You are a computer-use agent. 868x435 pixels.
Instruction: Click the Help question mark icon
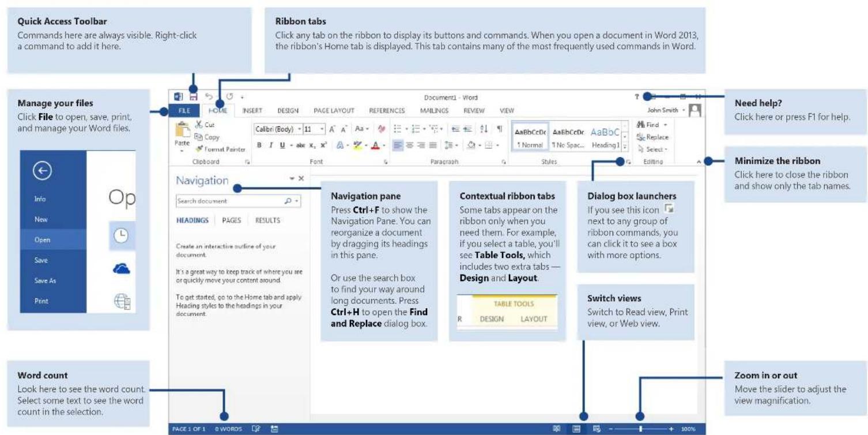click(x=637, y=96)
